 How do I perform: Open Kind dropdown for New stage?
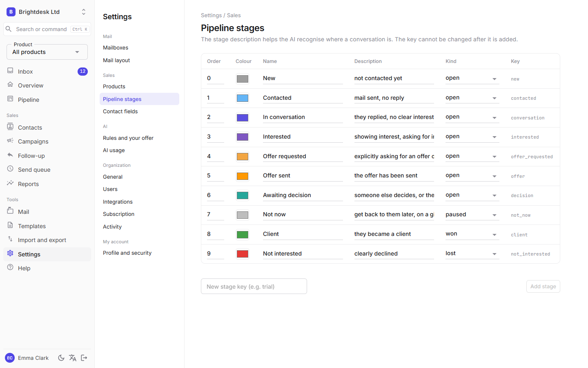click(x=472, y=79)
